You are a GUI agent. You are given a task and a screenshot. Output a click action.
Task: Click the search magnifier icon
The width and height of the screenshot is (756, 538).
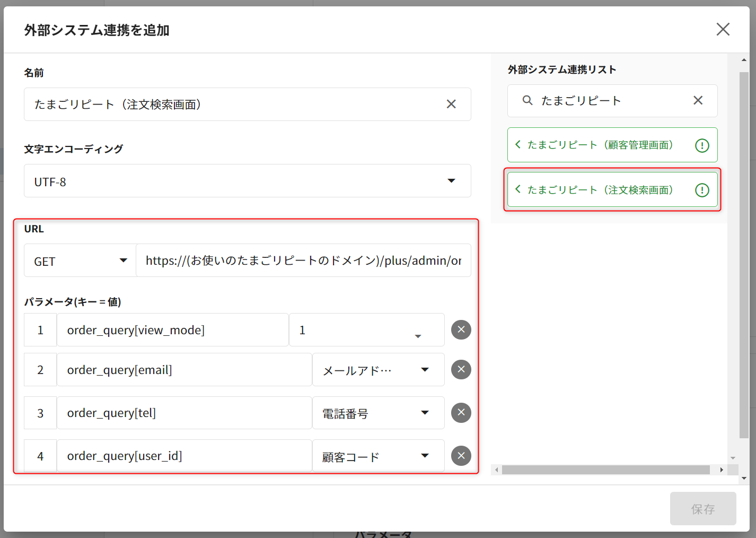coord(527,100)
